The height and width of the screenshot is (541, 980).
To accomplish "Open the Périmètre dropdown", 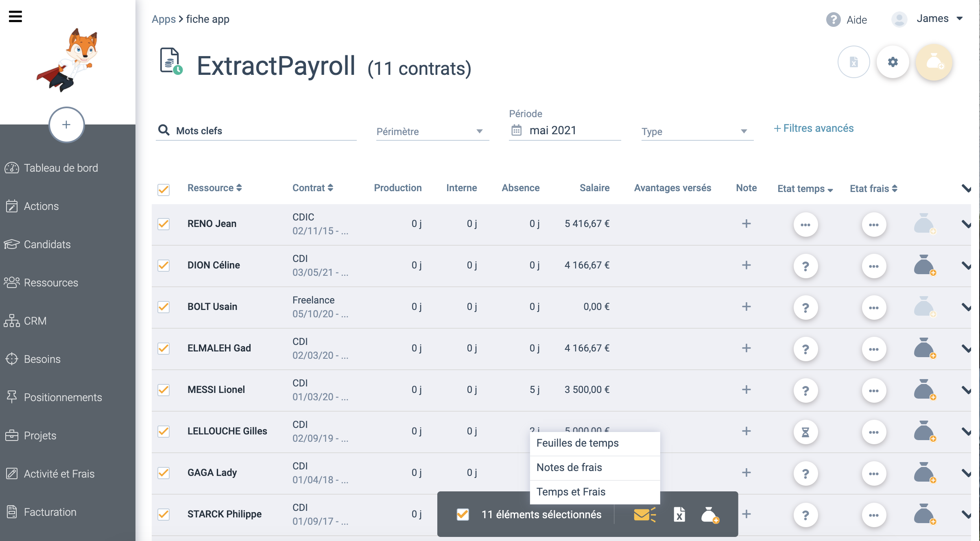I will tap(432, 131).
